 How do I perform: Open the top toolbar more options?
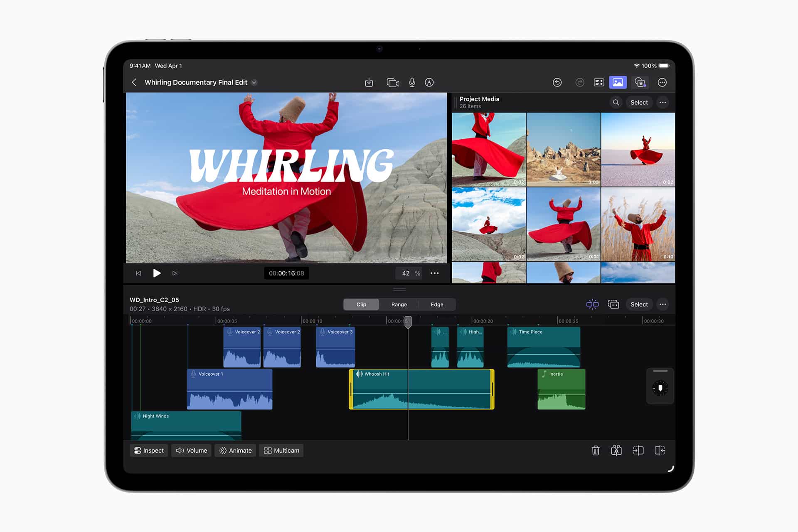[x=662, y=82]
